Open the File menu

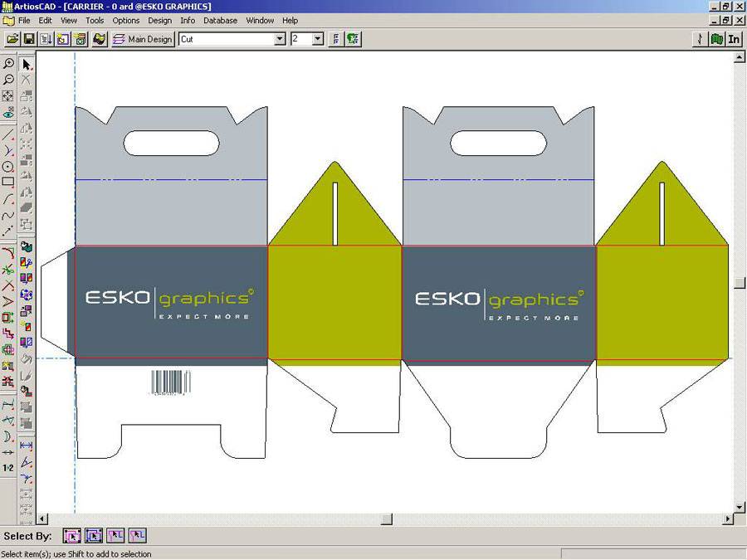[x=24, y=21]
